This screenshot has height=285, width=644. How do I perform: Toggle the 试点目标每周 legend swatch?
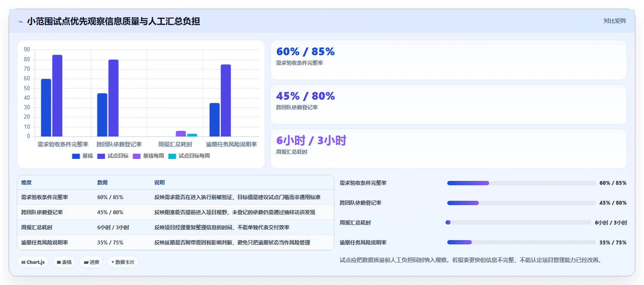point(172,156)
